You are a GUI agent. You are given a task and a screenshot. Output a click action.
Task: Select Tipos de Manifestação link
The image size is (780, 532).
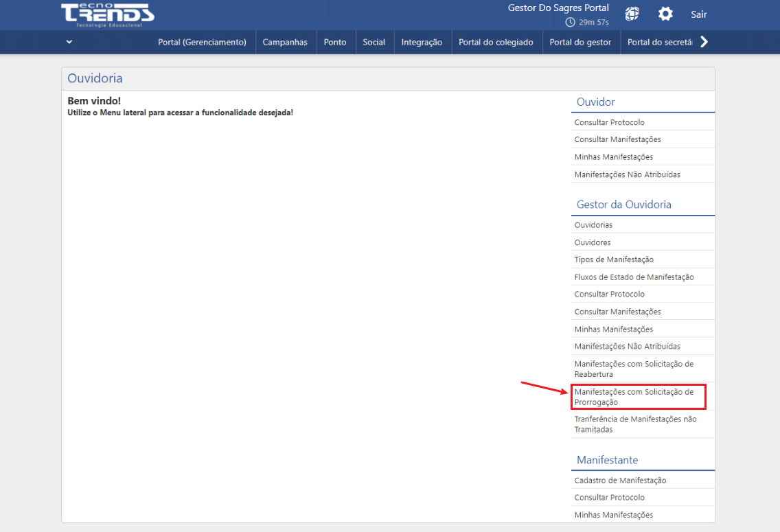(614, 259)
